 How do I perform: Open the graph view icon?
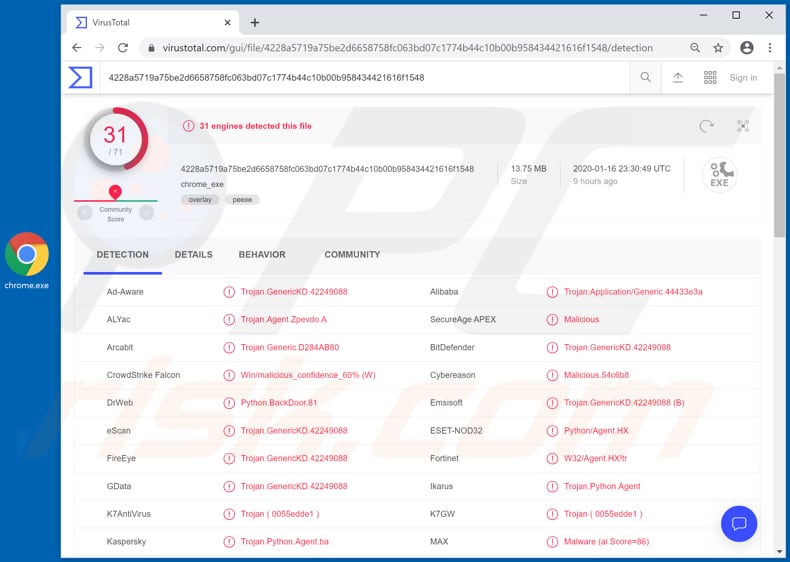(743, 126)
